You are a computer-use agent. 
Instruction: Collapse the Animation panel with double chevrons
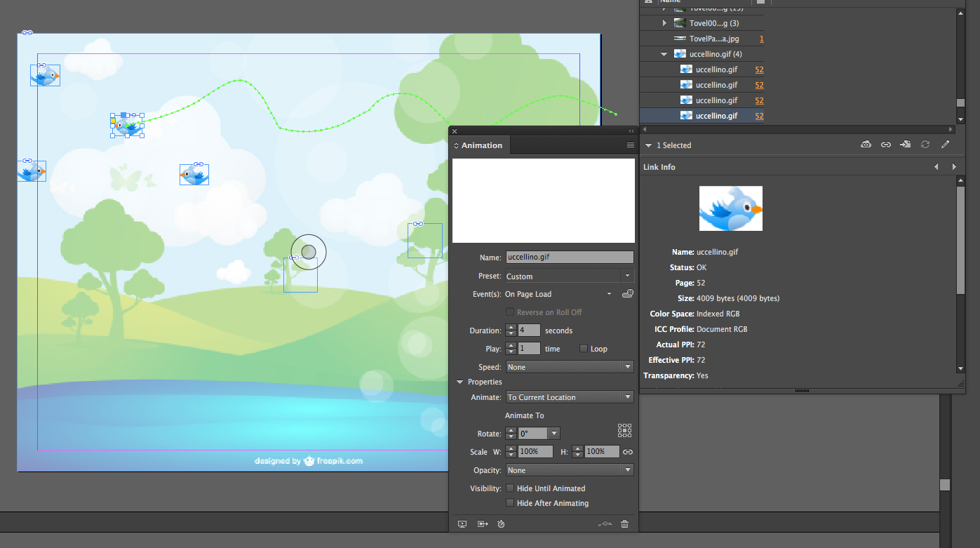click(631, 131)
